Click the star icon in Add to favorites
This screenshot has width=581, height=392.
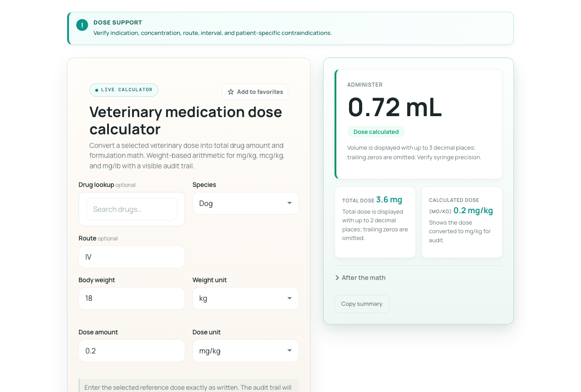pos(231,92)
